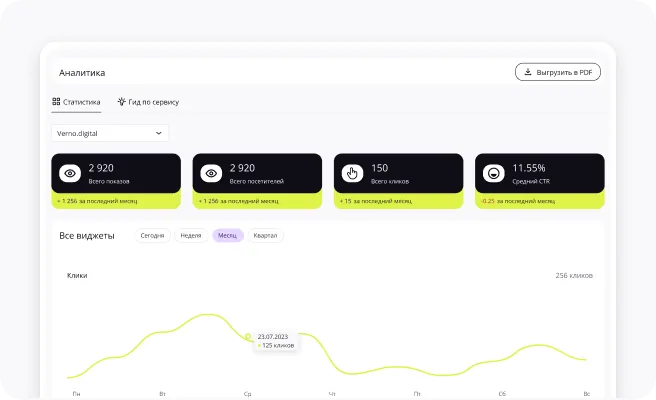Click the 23.07.2023 chart tooltip
Screen dimensions: 656x400
point(275,341)
